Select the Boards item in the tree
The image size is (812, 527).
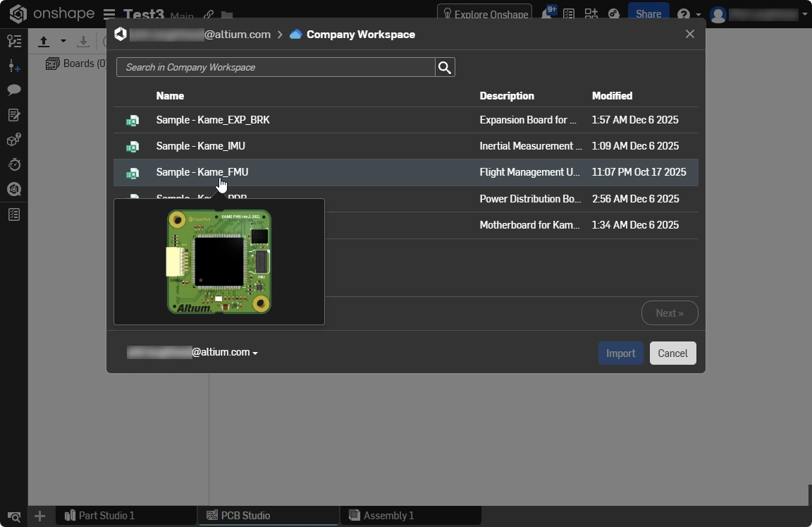coord(76,63)
